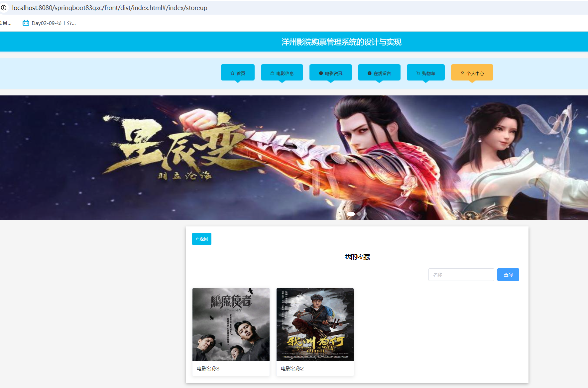Click the 星辰变 banner image
The height and width of the screenshot is (388, 588).
point(294,158)
